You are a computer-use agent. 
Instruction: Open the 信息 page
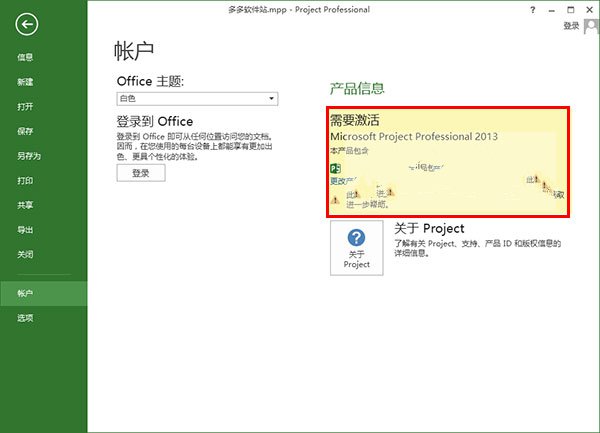tap(25, 57)
